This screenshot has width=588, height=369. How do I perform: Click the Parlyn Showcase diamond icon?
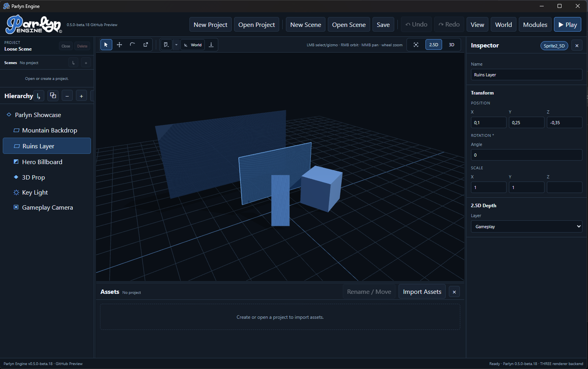pyautogui.click(x=9, y=115)
